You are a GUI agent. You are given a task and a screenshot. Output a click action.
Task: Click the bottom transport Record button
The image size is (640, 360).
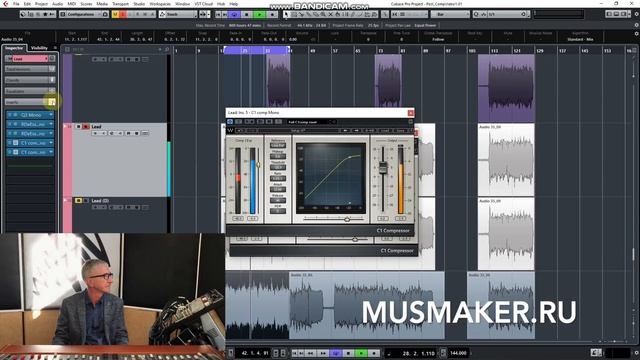pos(374,353)
